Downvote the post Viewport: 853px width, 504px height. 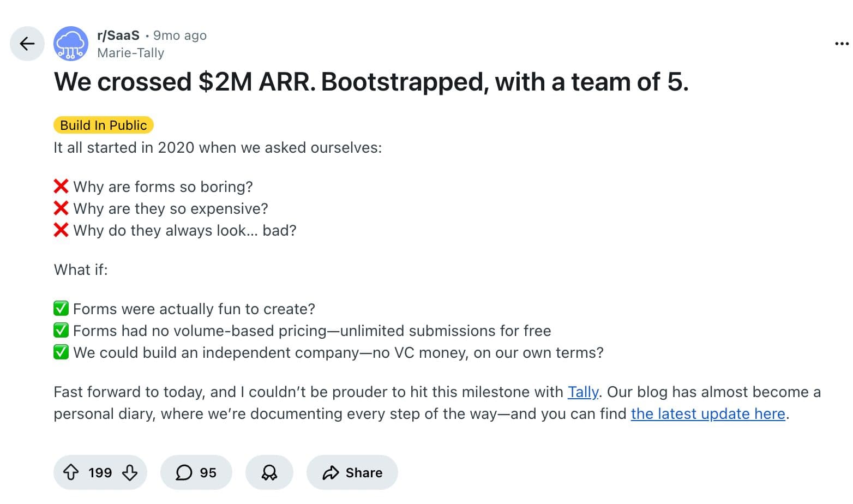pyautogui.click(x=130, y=473)
